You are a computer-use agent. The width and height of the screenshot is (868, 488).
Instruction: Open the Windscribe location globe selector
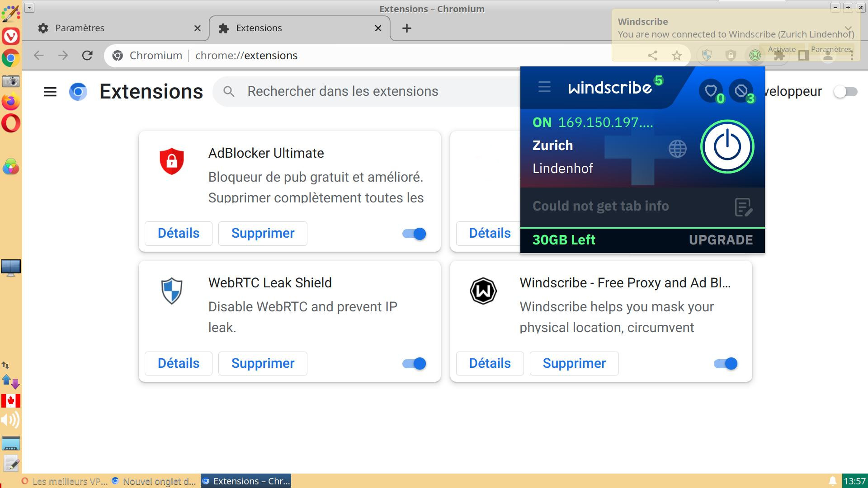[x=677, y=148]
